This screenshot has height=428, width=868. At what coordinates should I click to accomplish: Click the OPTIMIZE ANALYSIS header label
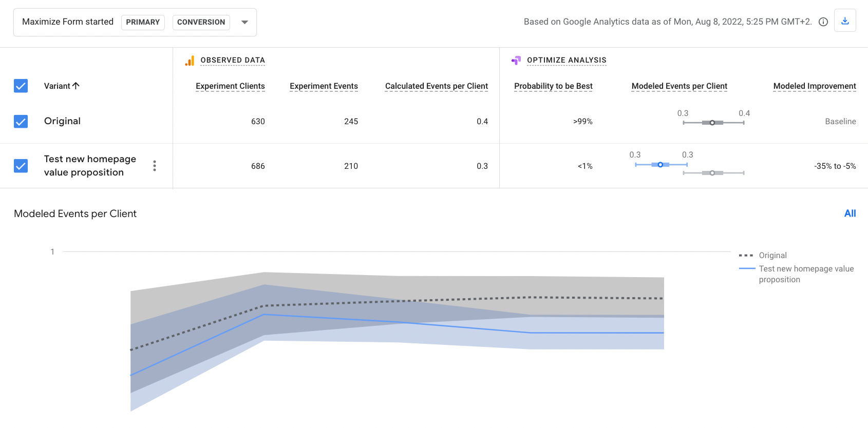[x=567, y=60]
